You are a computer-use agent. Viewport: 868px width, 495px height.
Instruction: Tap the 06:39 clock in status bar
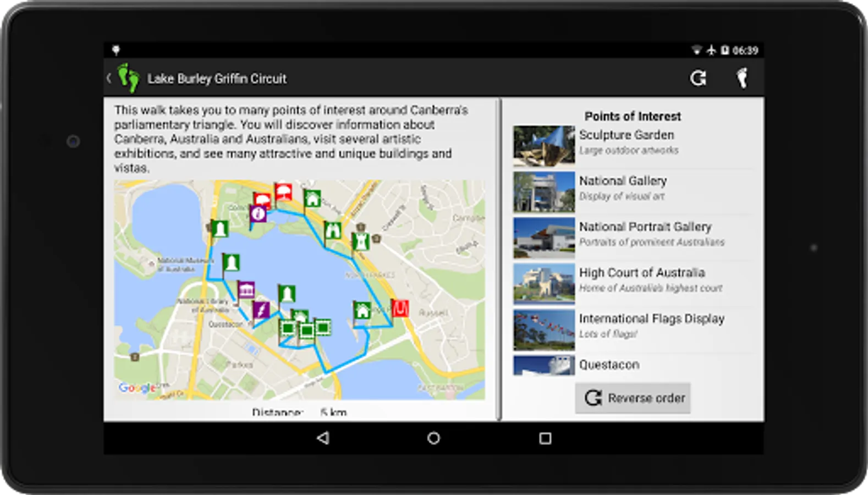click(745, 51)
